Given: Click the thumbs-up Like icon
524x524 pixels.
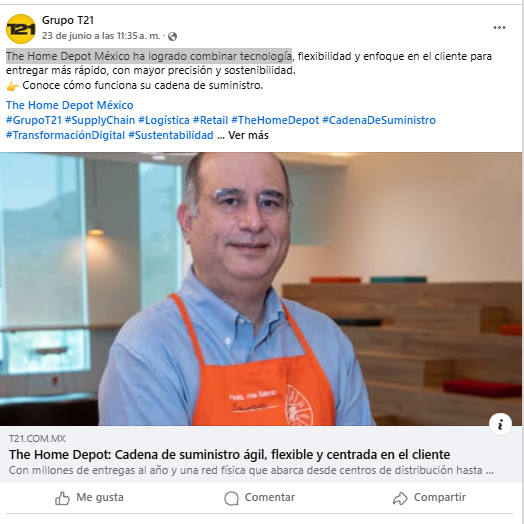Looking at the screenshot, I should point(62,498).
